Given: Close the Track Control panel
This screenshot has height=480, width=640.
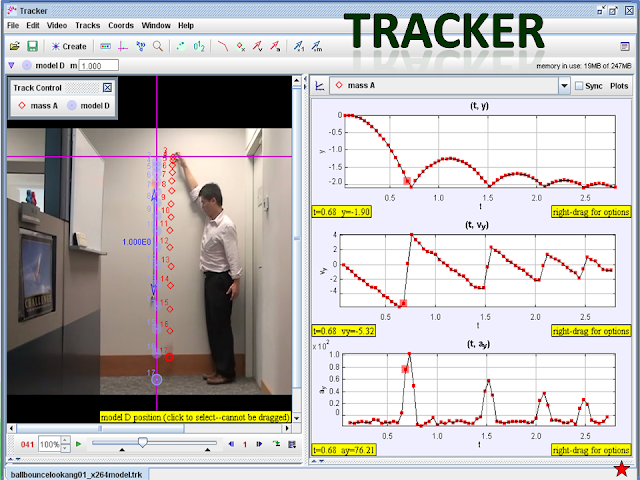Looking at the screenshot, I should (107, 88).
